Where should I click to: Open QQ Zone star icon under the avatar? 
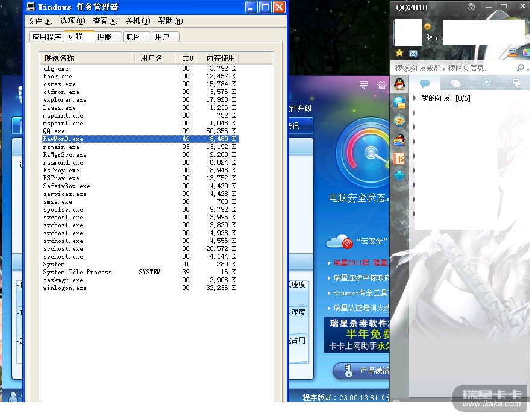pyautogui.click(x=399, y=53)
